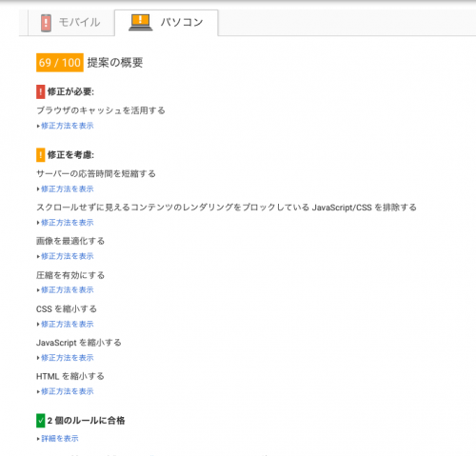Click the HTML を縮小する text
The image size is (476, 456).
click(70, 376)
